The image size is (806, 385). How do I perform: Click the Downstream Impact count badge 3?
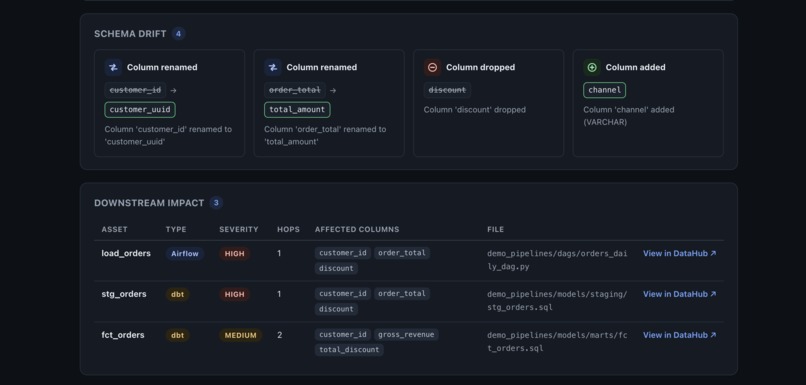click(216, 203)
